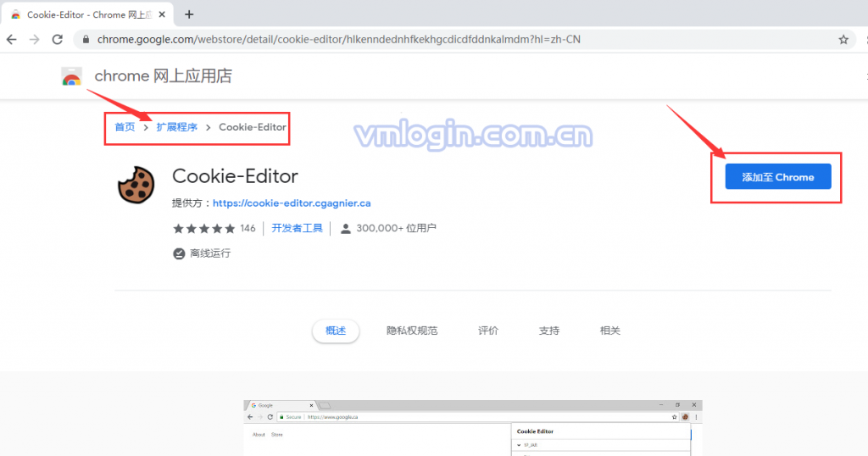Click the users person icon
The height and width of the screenshot is (456, 868).
[x=346, y=229]
